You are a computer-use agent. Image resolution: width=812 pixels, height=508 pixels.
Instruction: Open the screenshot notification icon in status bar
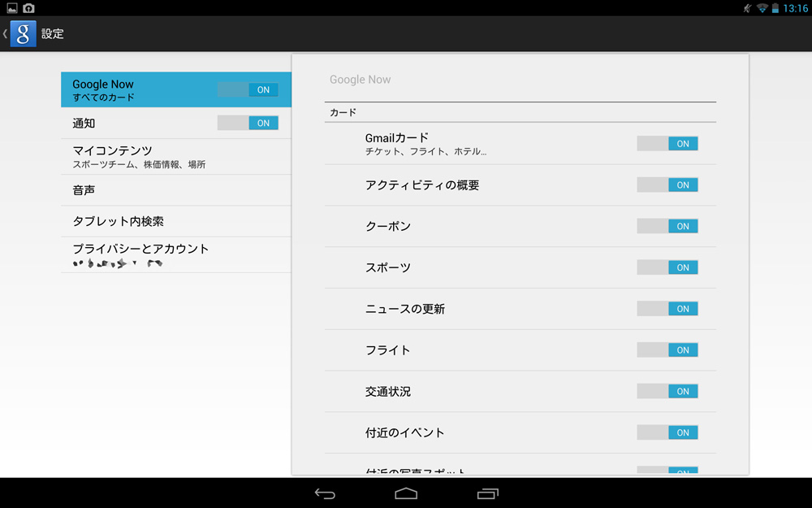(x=28, y=8)
